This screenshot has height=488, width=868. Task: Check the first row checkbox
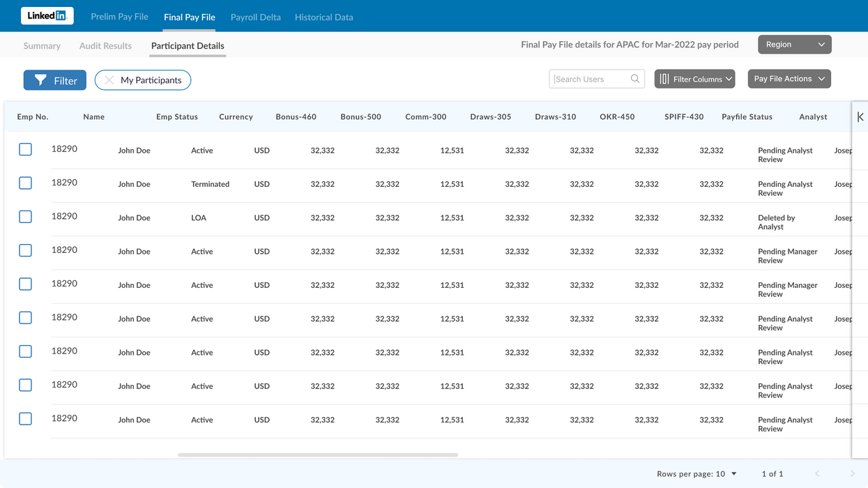(x=25, y=149)
